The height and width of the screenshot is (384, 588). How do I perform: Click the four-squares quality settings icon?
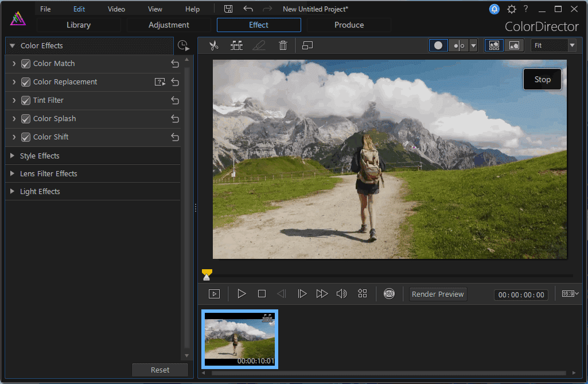pyautogui.click(x=362, y=293)
